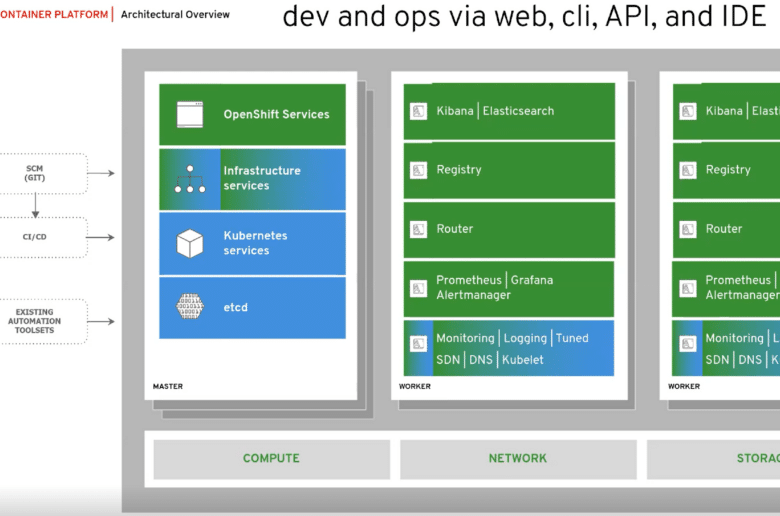Viewport: 780px width, 516px height.
Task: Click the Kubernetes services cube icon
Action: [190, 243]
